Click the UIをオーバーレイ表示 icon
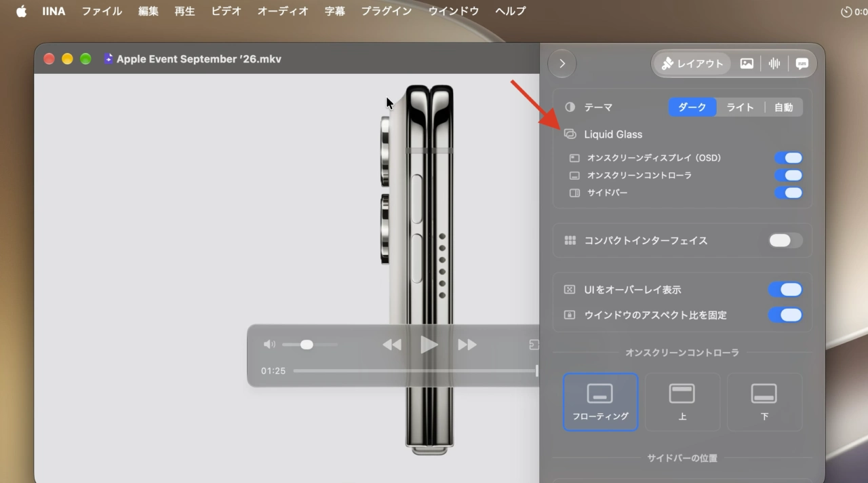Image resolution: width=868 pixels, height=483 pixels. [x=570, y=290]
